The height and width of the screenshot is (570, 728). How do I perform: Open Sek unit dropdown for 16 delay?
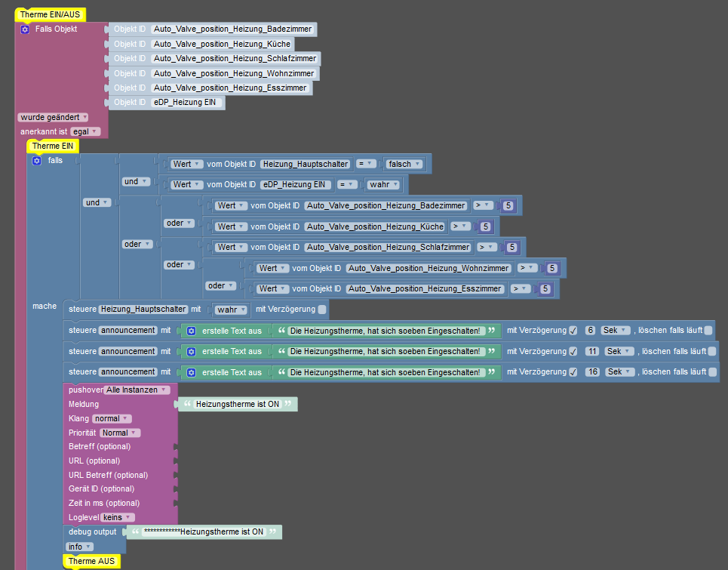point(620,371)
